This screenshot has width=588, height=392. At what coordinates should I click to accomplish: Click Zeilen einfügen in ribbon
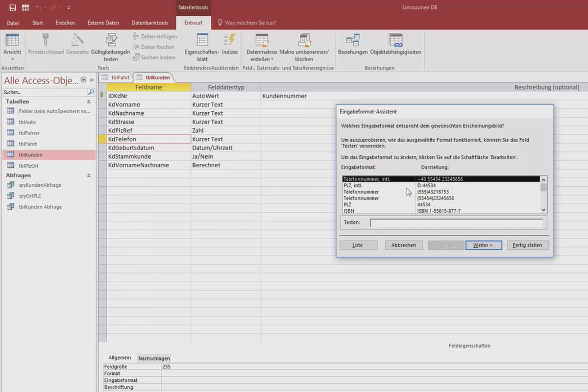pyautogui.click(x=155, y=36)
